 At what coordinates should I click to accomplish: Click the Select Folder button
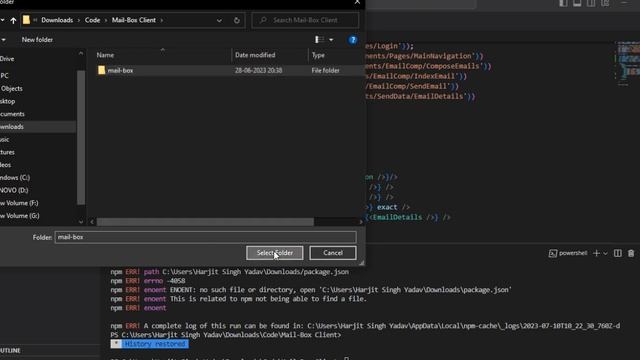tap(275, 253)
